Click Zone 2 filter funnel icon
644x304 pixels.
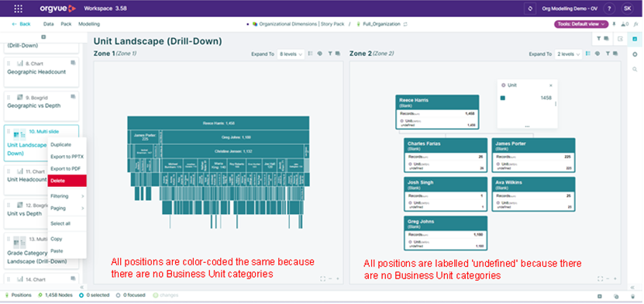coord(608,54)
